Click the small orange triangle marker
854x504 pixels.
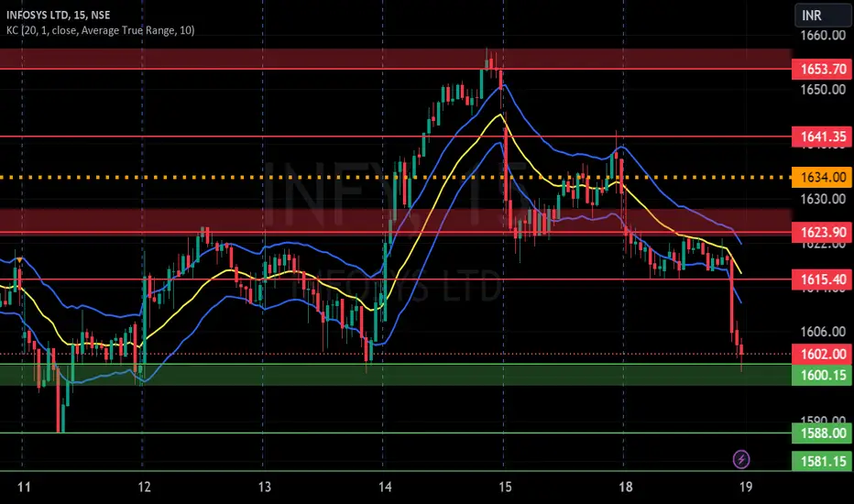click(19, 260)
